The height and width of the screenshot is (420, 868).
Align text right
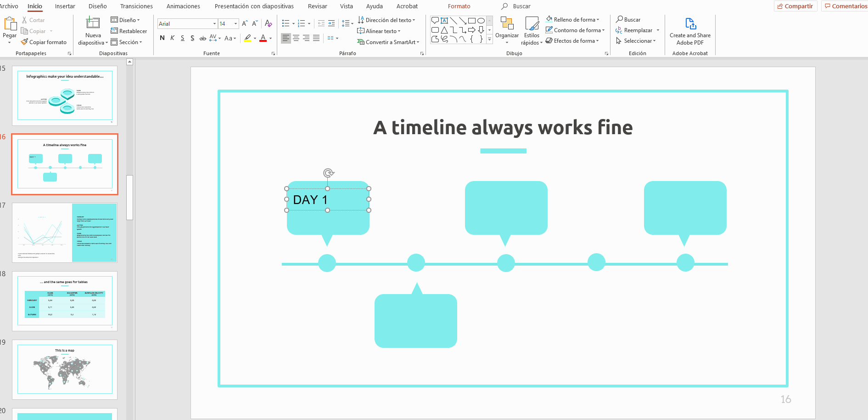click(x=306, y=38)
